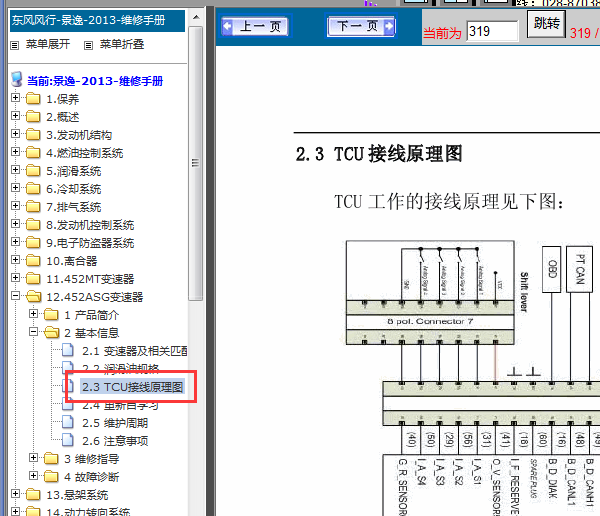Expand the 4.燃油控制系统 folder
600x516 pixels.
[15, 152]
